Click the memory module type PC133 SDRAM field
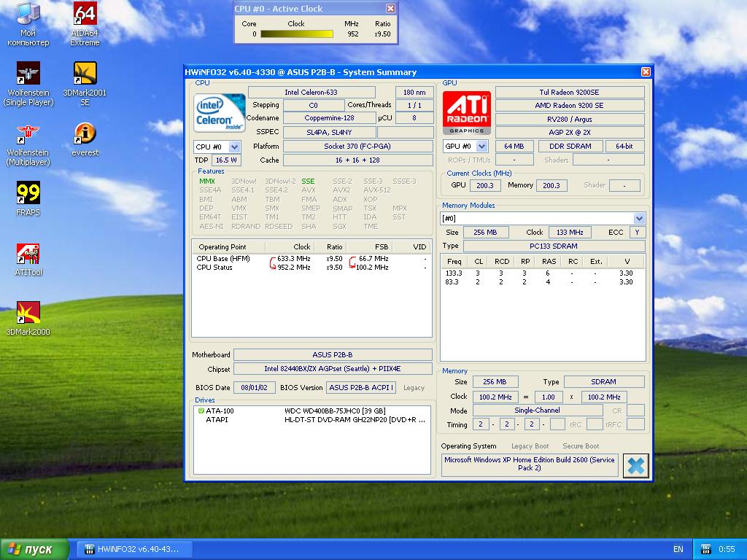 (554, 246)
